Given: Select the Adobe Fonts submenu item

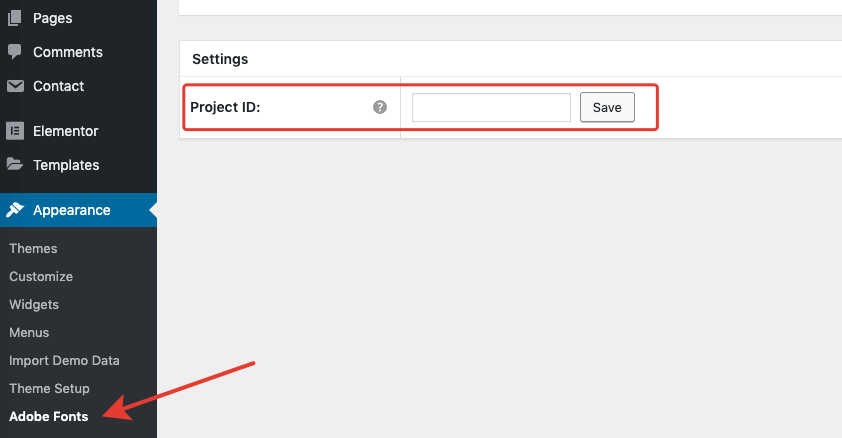Looking at the screenshot, I should (x=48, y=416).
